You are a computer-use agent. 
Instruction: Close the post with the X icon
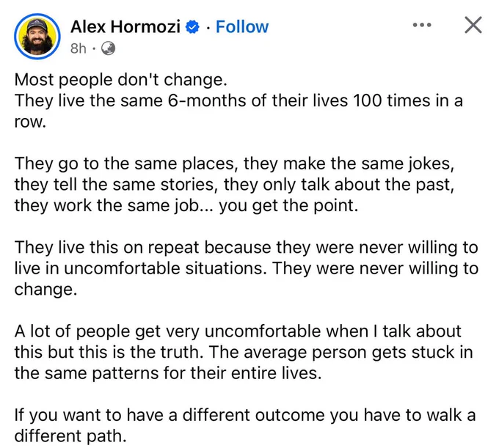click(x=473, y=25)
